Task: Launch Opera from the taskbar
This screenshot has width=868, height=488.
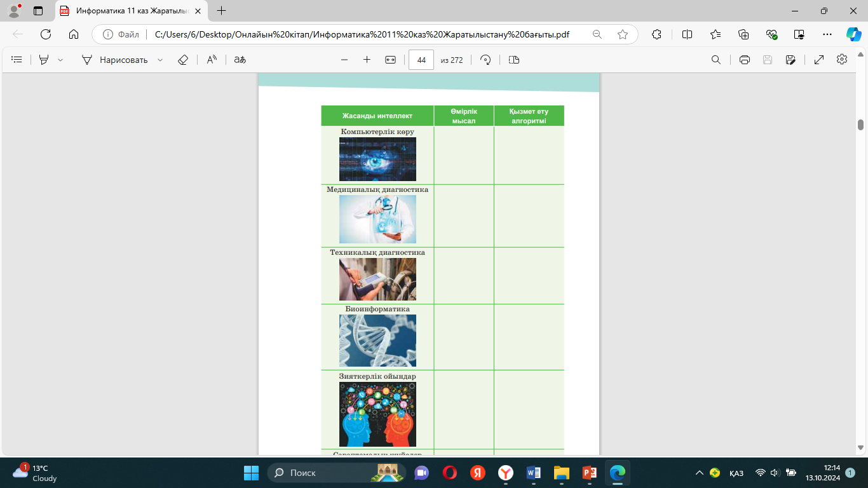Action: pos(449,473)
